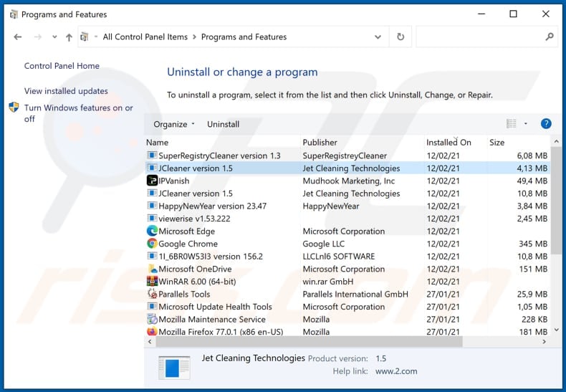Select win.rar GmbH publisher cell

coord(327,282)
